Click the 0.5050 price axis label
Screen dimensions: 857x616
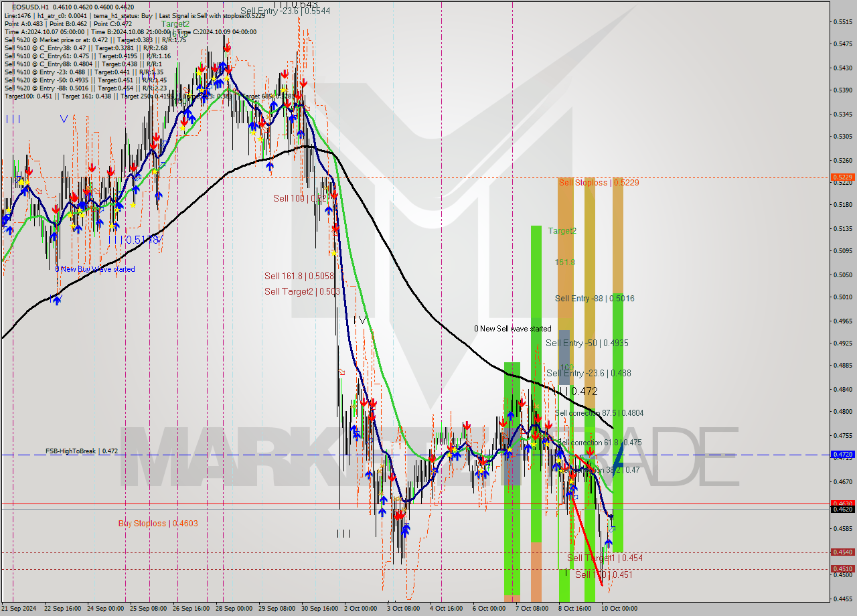844,275
